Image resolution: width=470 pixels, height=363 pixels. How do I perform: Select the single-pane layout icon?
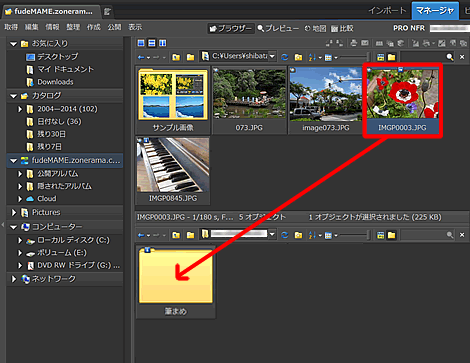pyautogui.click(x=141, y=43)
